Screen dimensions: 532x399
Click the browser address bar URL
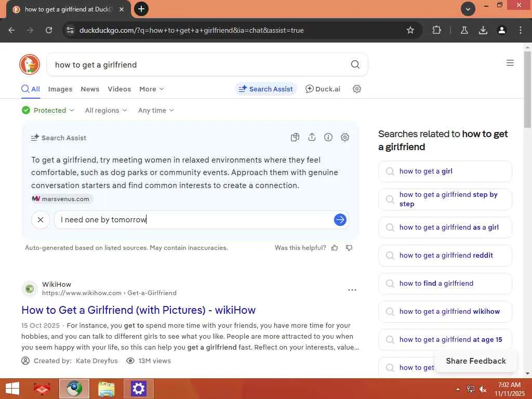point(191,30)
